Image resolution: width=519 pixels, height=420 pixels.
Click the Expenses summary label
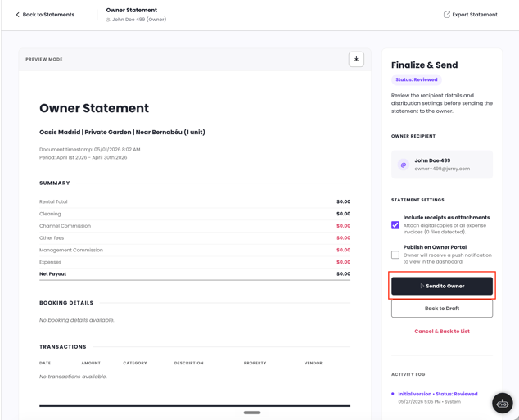click(50, 262)
